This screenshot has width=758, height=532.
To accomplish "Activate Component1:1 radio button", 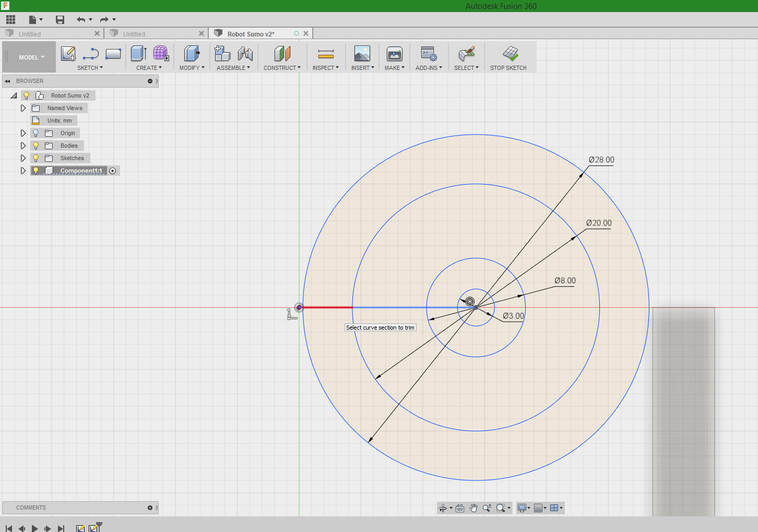I will pyautogui.click(x=113, y=171).
